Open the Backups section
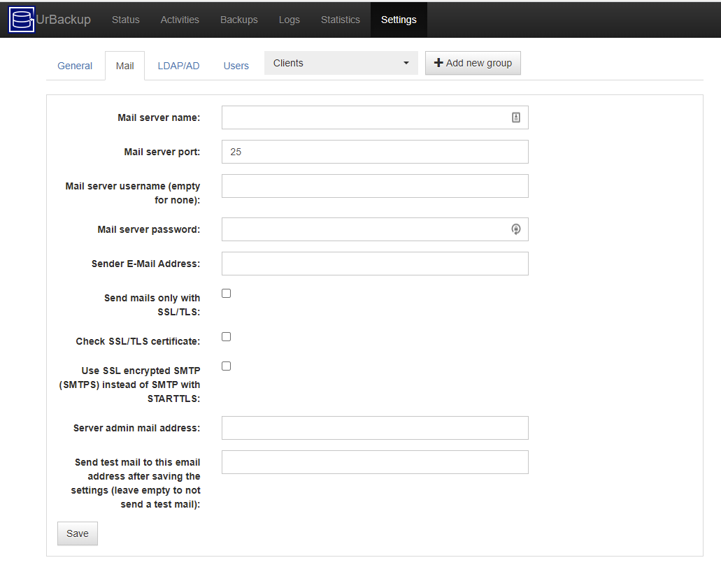 pos(238,20)
